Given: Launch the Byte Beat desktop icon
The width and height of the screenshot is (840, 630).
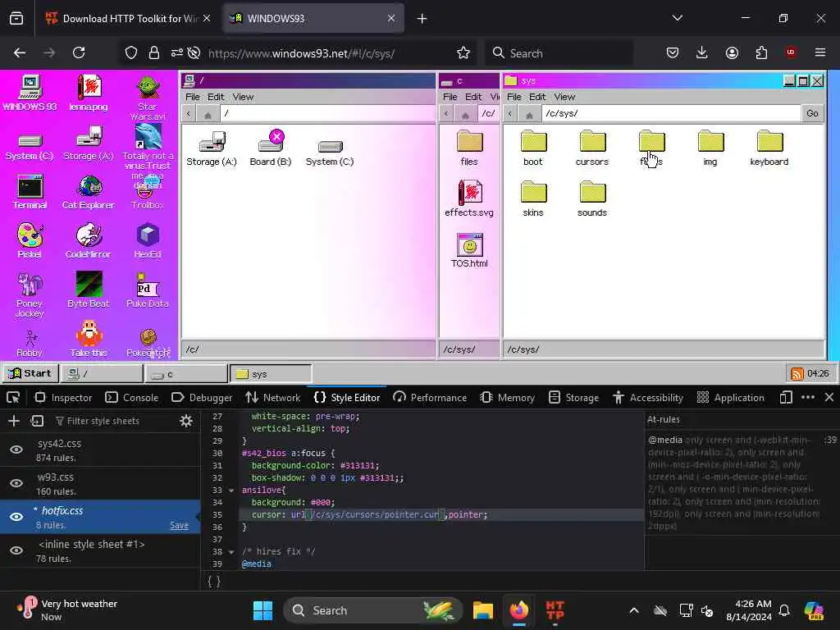Looking at the screenshot, I should [89, 290].
